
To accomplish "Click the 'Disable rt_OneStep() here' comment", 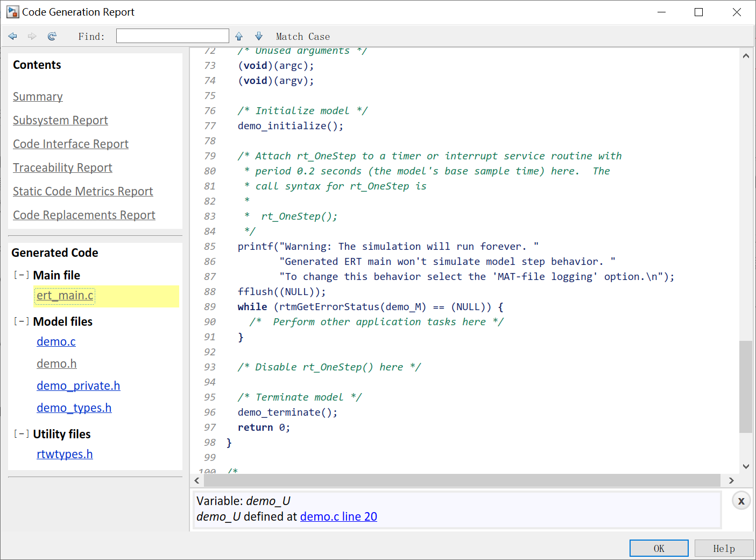I will [329, 367].
